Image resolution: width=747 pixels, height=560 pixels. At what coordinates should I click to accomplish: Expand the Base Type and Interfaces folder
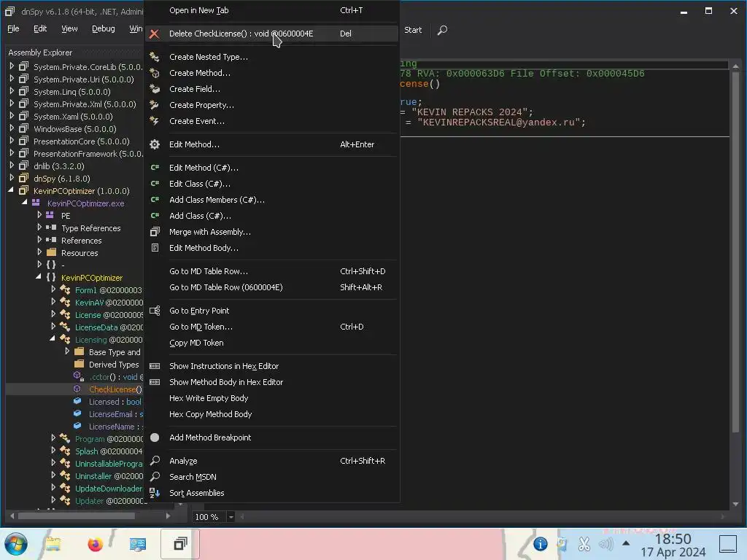[67, 351]
